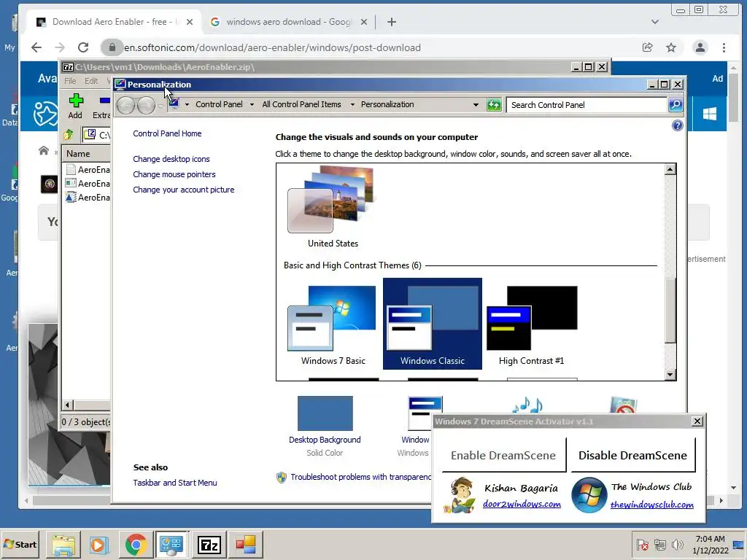Click the Name column header in 7-Zip
The width and height of the screenshot is (747, 560).
[87, 154]
